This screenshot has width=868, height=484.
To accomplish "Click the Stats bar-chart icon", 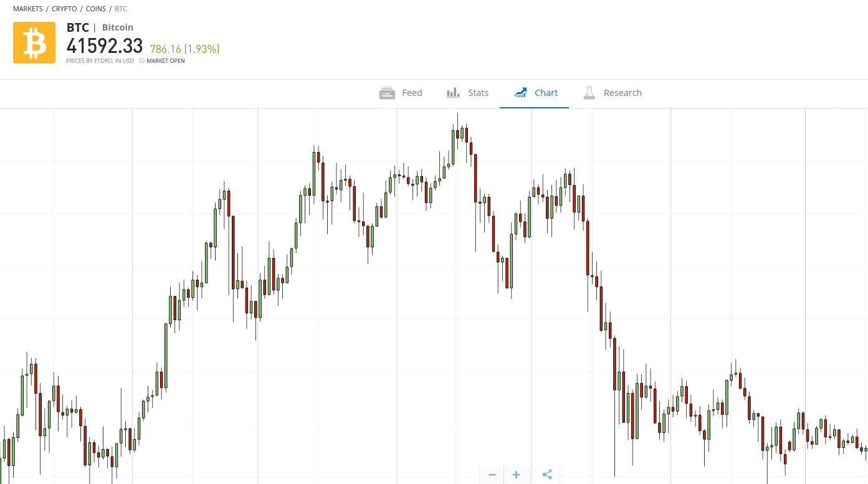I will pyautogui.click(x=453, y=93).
